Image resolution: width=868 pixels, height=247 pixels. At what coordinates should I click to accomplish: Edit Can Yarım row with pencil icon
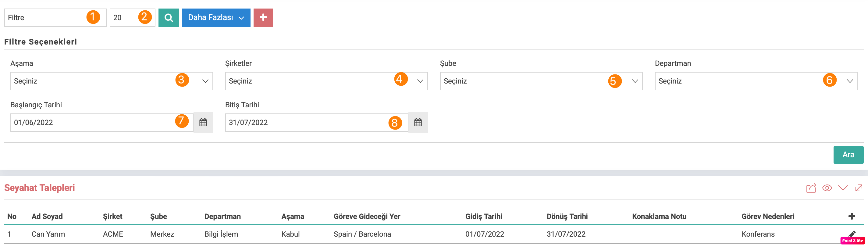pyautogui.click(x=852, y=234)
